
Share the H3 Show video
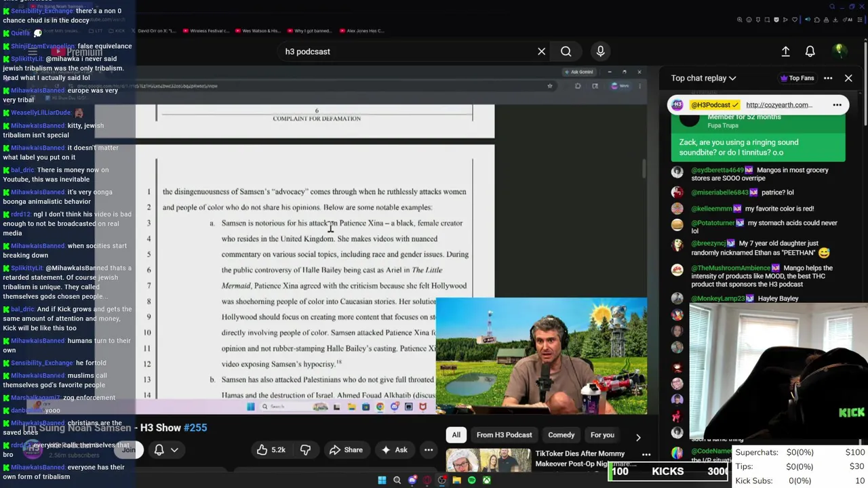[x=346, y=449]
